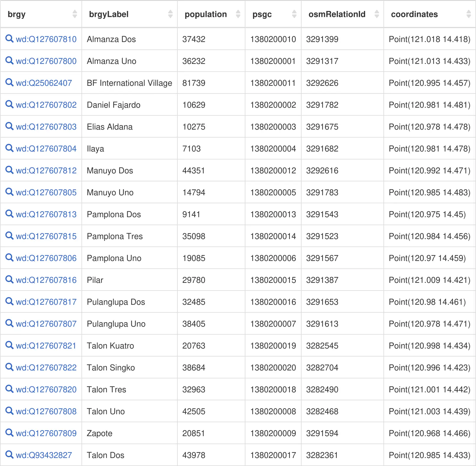Screen dimensions: 476x466
Task: Click magnifier icon beside wd:Q127607817
Action: (9, 301)
